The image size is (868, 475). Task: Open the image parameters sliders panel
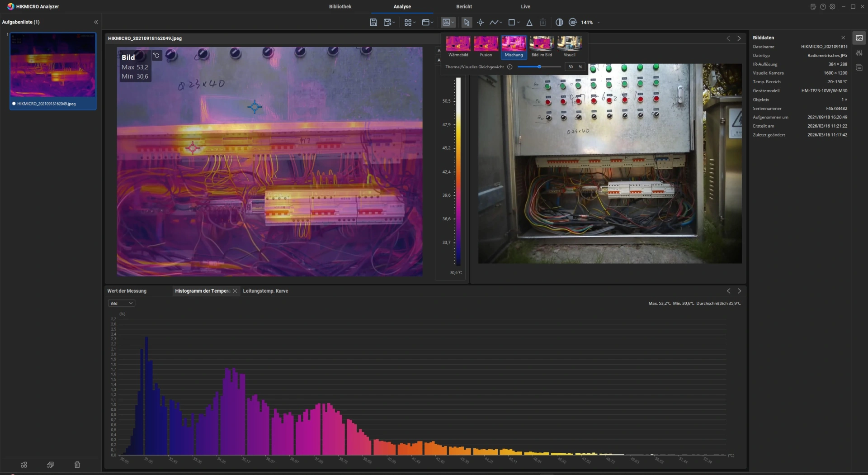859,53
